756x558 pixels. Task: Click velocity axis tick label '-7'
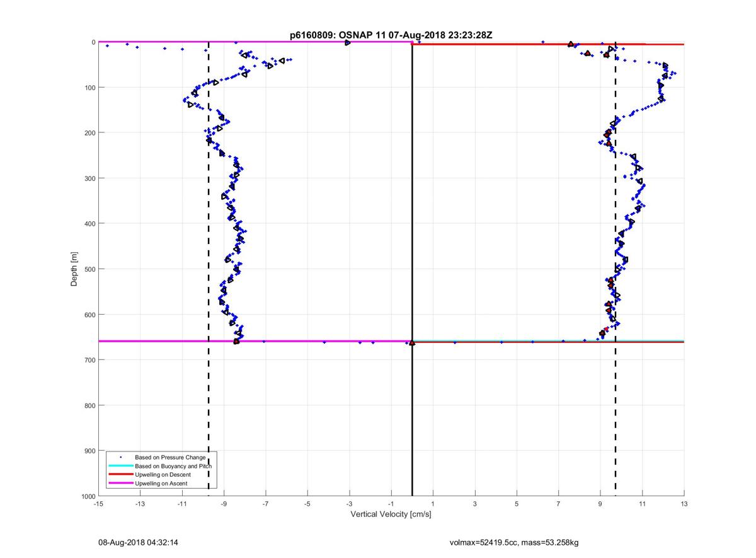point(266,504)
